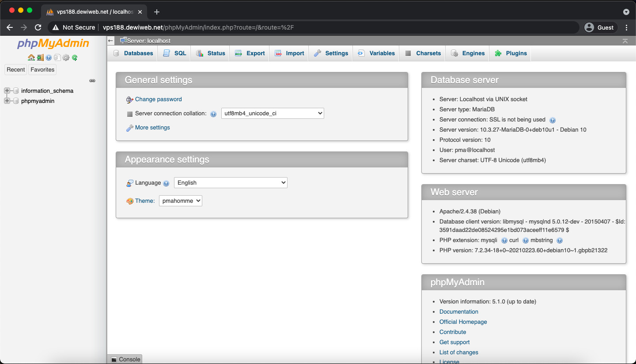This screenshot has width=636, height=364.
Task: Click the help icon beside Language
Action: (x=166, y=183)
